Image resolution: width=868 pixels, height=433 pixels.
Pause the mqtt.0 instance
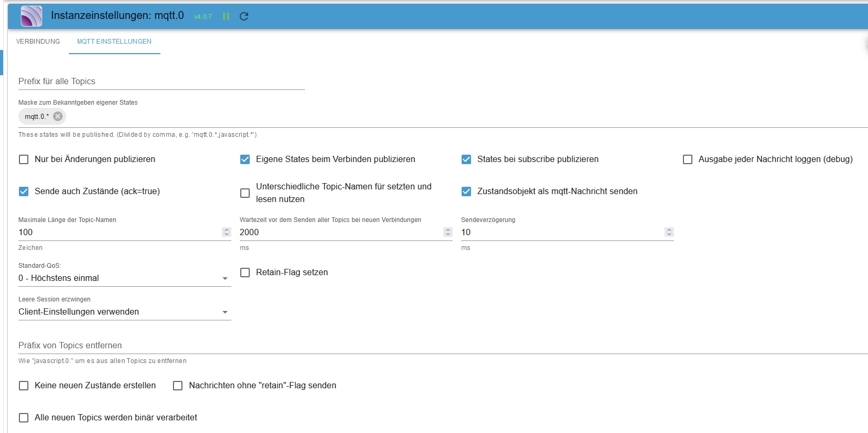[226, 16]
